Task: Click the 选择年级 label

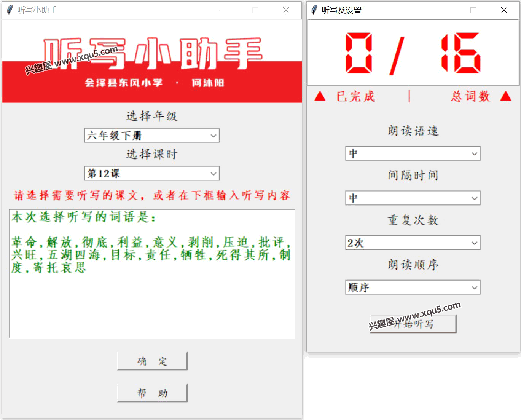Action: (x=152, y=116)
